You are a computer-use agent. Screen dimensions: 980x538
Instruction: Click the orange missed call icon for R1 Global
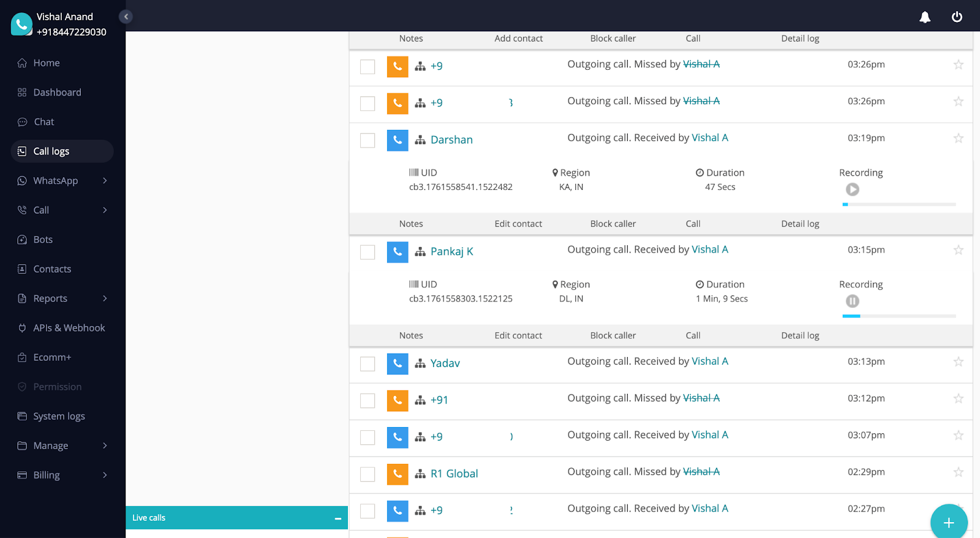pos(398,474)
